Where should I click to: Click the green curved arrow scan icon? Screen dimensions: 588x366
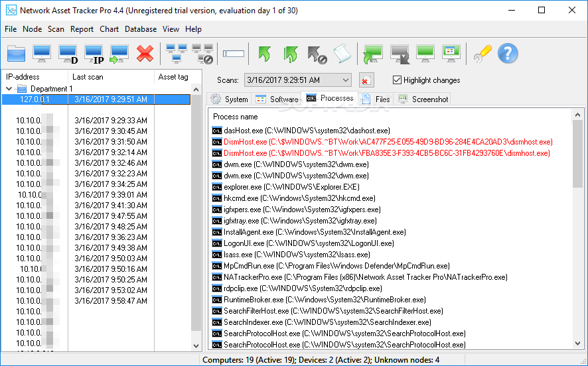[x=265, y=54]
